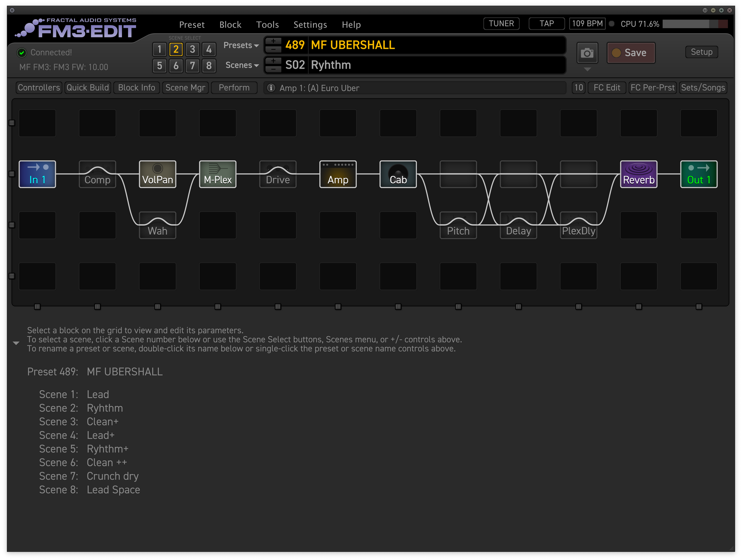
Task: Select the Cab block
Action: coord(398,174)
